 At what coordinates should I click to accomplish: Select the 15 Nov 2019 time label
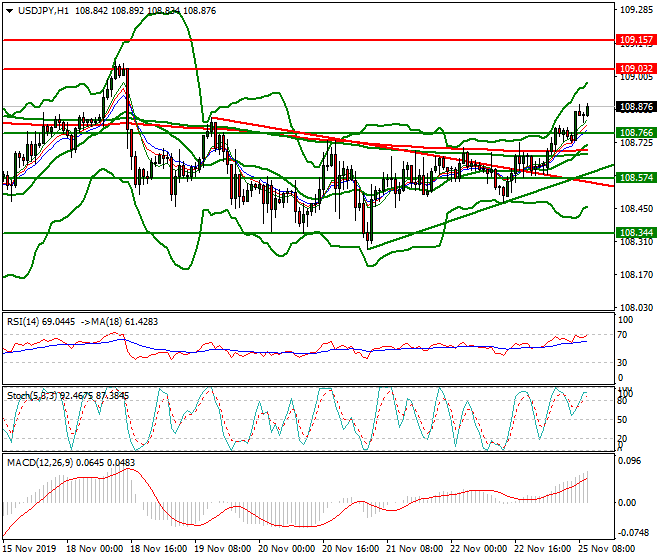tap(29, 549)
